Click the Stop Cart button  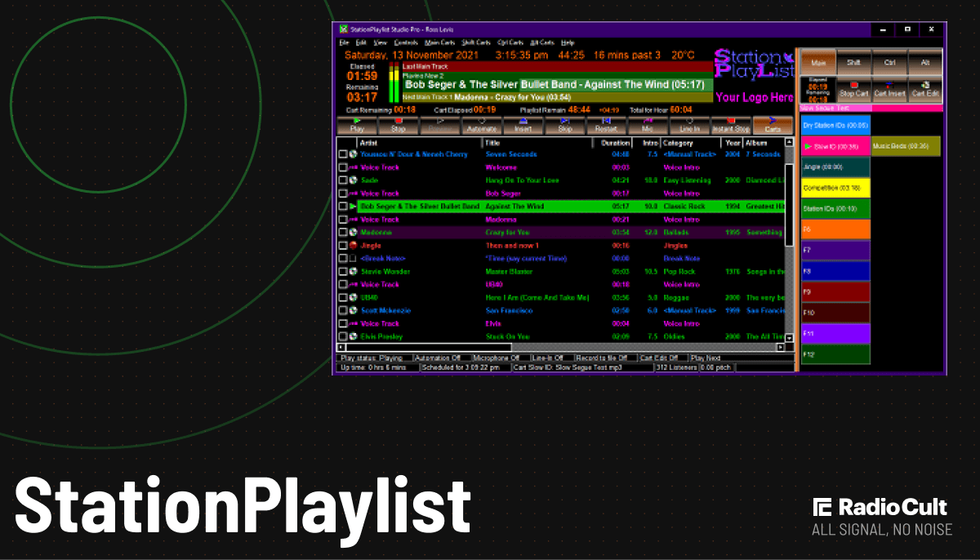(x=854, y=89)
